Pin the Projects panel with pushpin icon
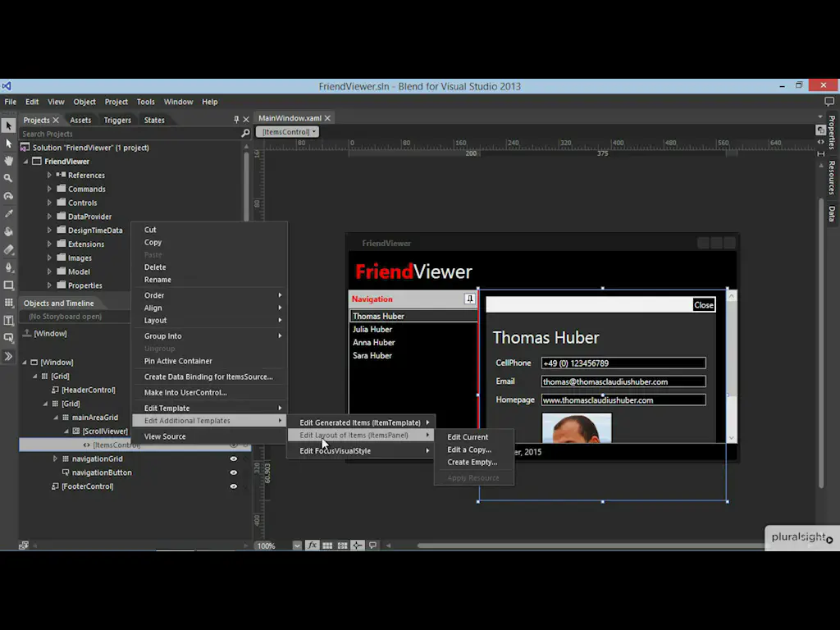The height and width of the screenshot is (630, 840). [236, 120]
